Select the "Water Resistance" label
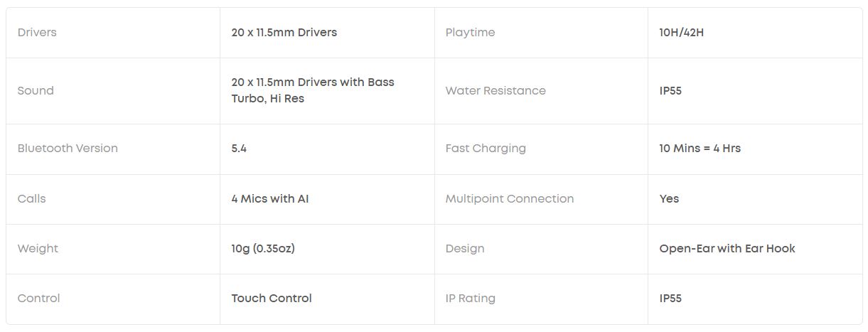Screen dimensions: 868x332 (x=495, y=91)
